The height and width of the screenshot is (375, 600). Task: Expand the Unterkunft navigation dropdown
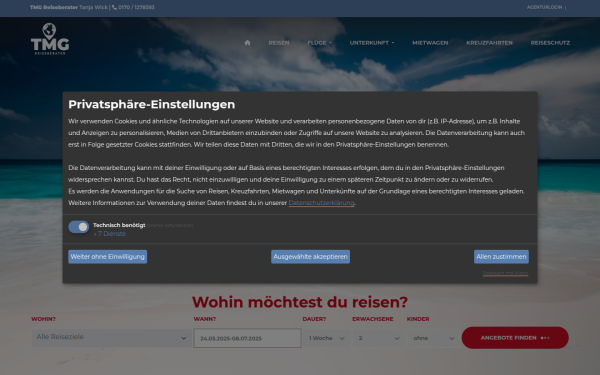(x=372, y=43)
